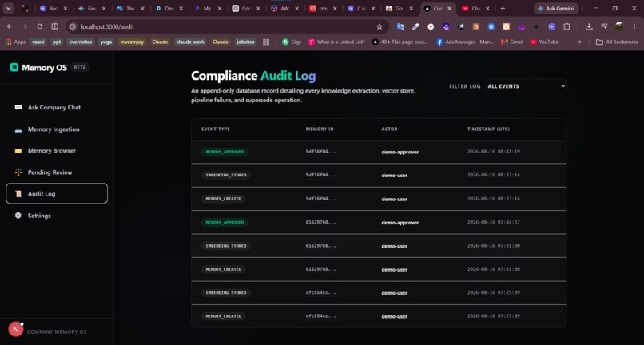Open Memory Ingestion via its sidebar icon
644x345 pixels.
[18, 129]
